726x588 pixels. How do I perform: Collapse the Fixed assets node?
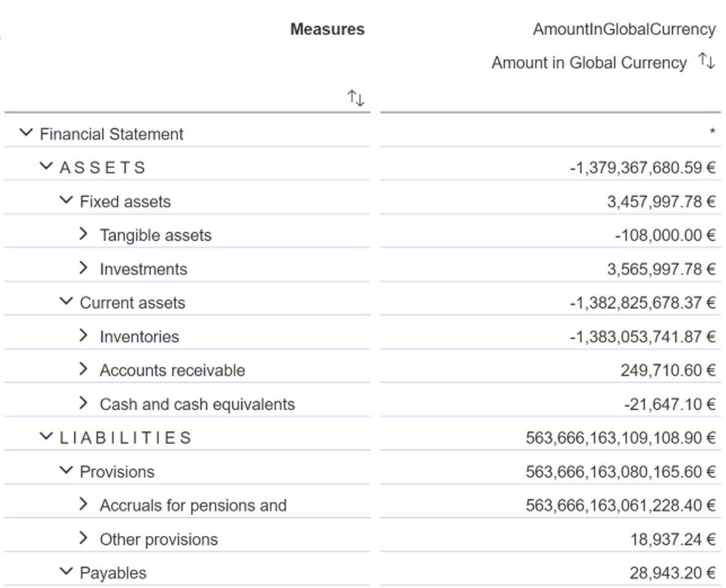click(x=66, y=201)
